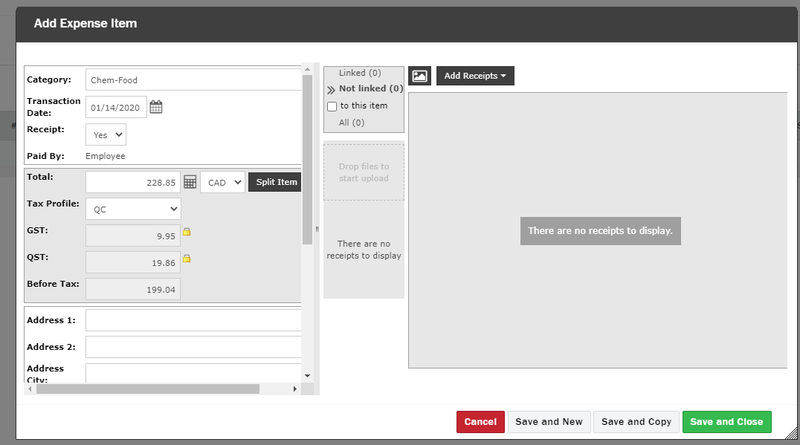Click the panel splitter handle
Screen dimensions: 800x445
317,229
